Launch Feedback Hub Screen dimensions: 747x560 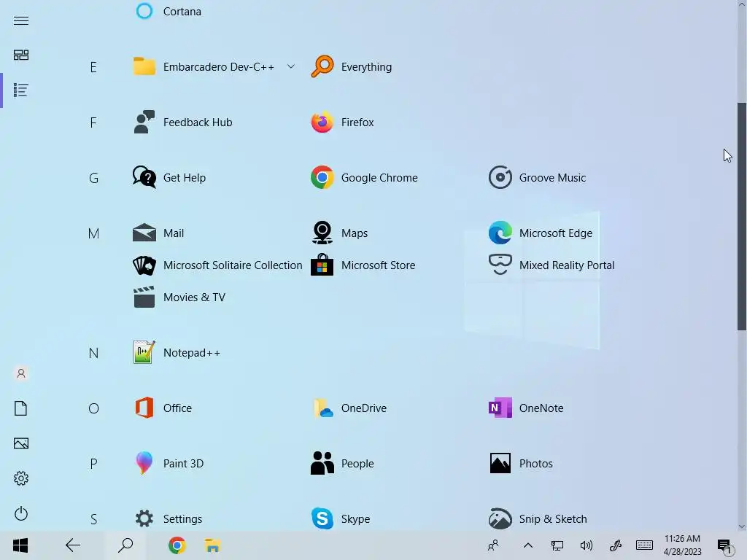point(182,122)
